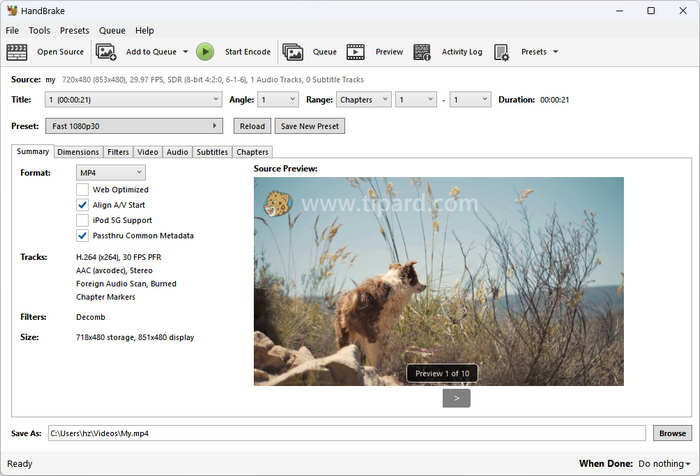Click the Preview filmstrip icon
The width and height of the screenshot is (700, 476).
(356, 52)
